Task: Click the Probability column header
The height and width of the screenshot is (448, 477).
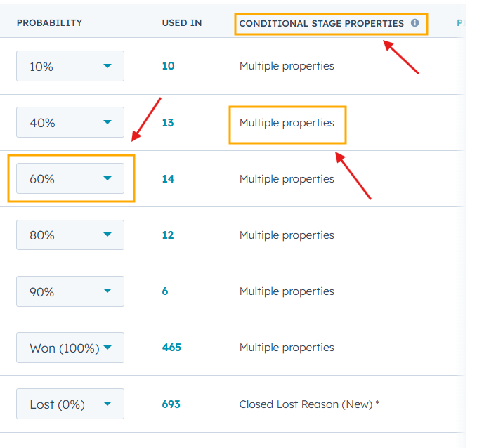Action: pyautogui.click(x=49, y=23)
